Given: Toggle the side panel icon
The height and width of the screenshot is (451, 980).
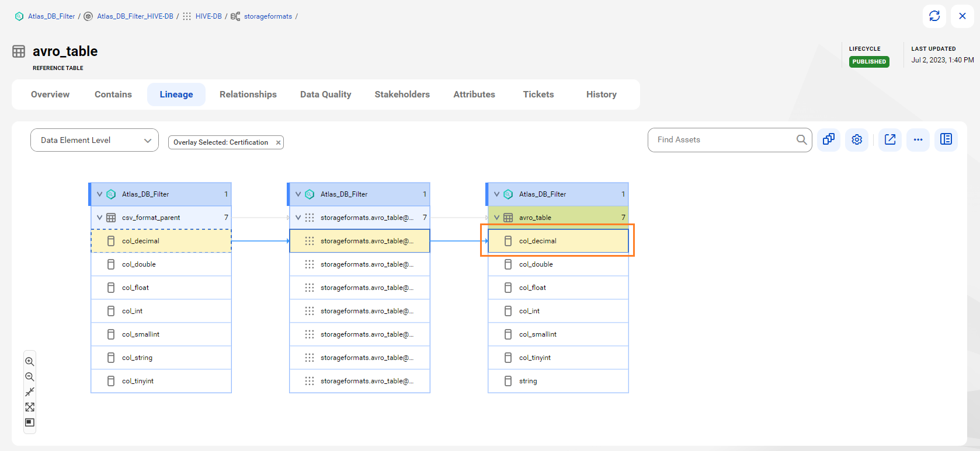Looking at the screenshot, I should point(946,139).
